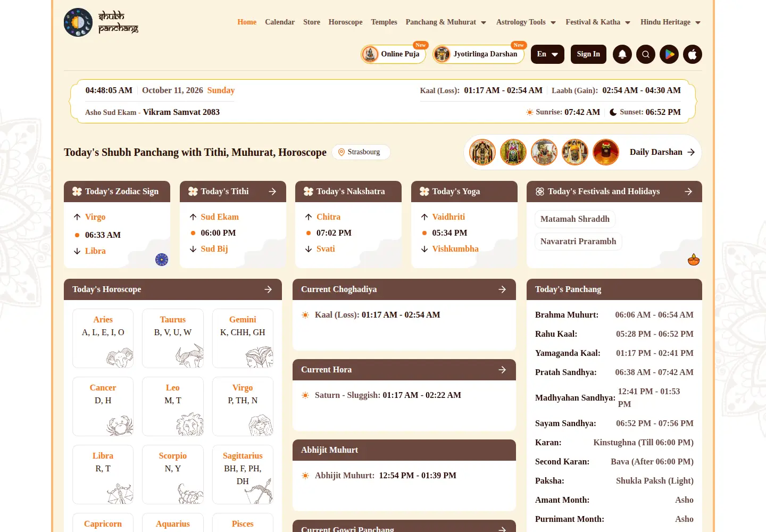The width and height of the screenshot is (766, 532).
Task: Click the arrow in Current Hora header
Action: [502, 370]
